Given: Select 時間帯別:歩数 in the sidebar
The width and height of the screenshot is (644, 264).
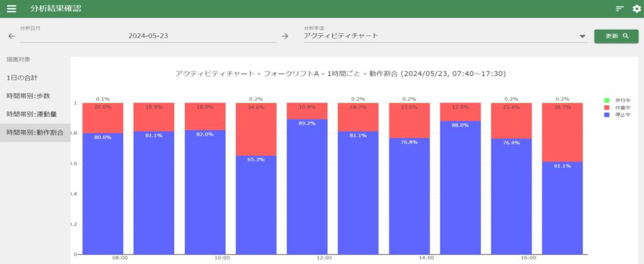Looking at the screenshot, I should click(28, 96).
